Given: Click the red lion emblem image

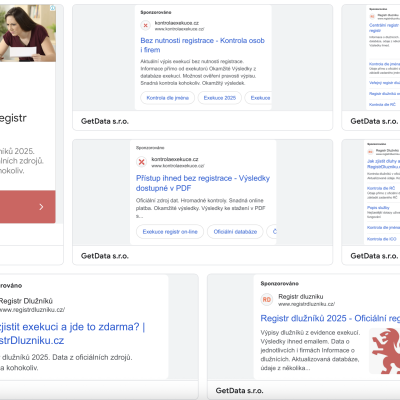Looking at the screenshot, I should 385,351.
